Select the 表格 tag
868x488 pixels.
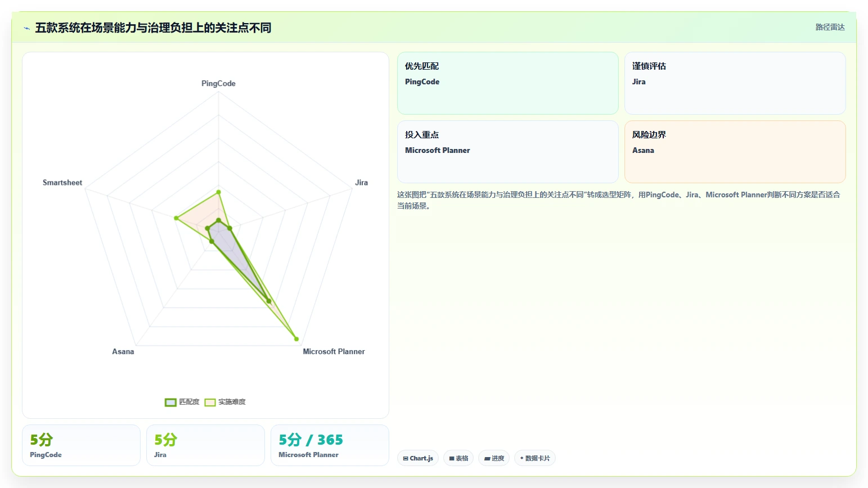[458, 458]
